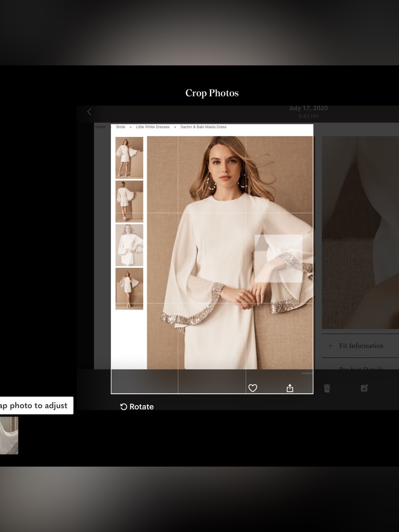Expand the Fit Information section
The image size is (399, 532).
pos(360,346)
